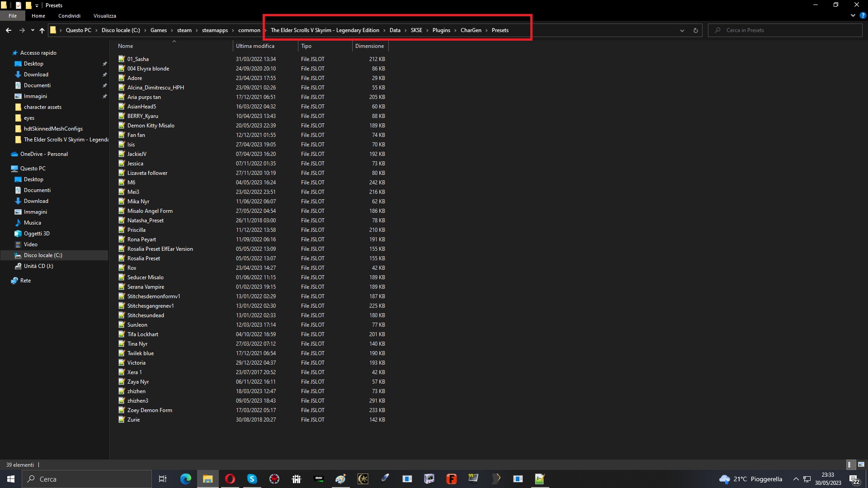Select Rete in the navigation pane

25,281
